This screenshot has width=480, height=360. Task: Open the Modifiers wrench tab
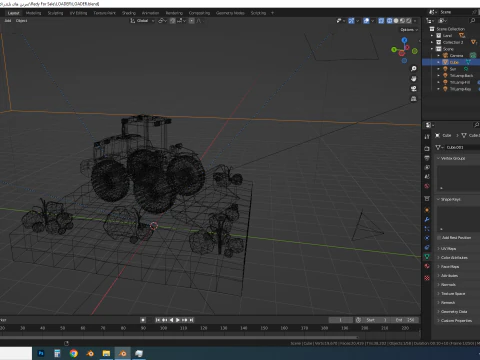tap(427, 219)
